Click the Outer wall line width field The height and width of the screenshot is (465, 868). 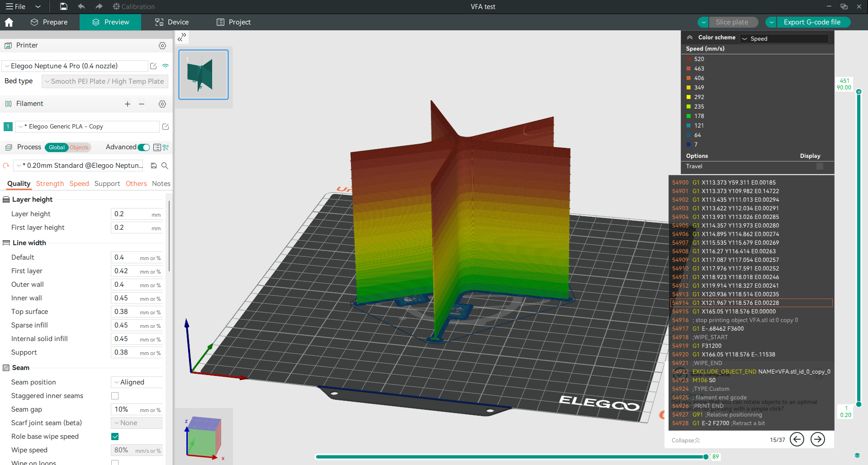[x=137, y=285]
